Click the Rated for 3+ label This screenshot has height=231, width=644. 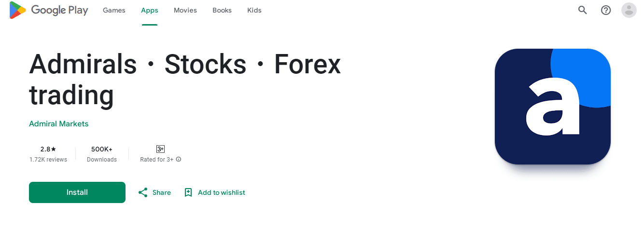point(157,160)
